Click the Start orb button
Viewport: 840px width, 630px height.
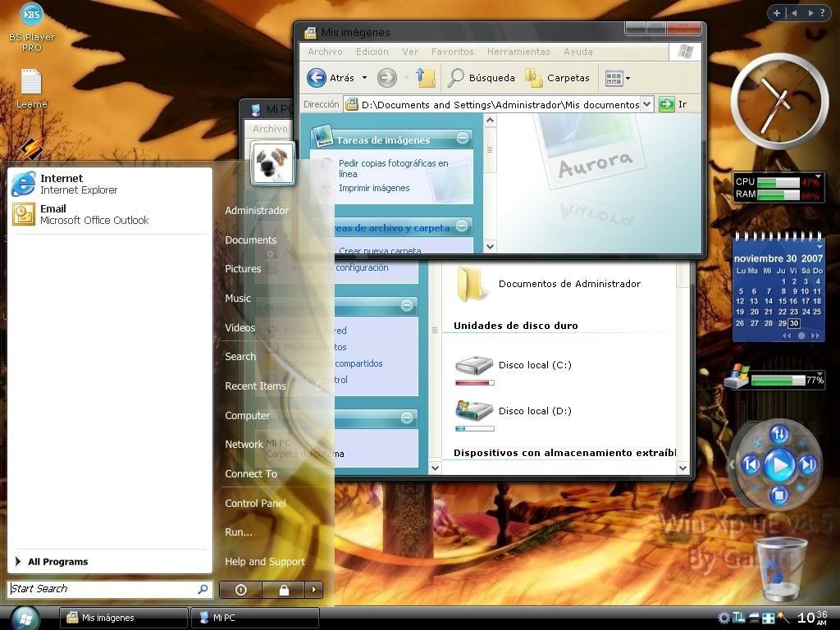pyautogui.click(x=25, y=619)
